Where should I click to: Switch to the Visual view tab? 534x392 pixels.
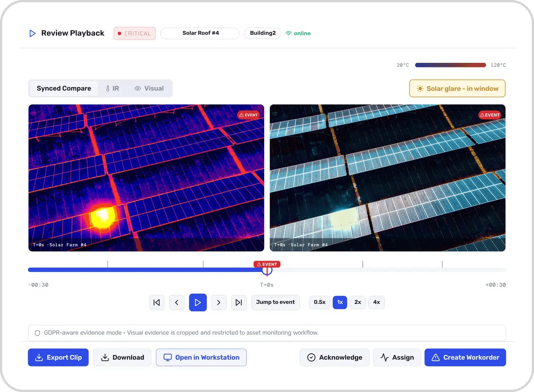click(149, 88)
